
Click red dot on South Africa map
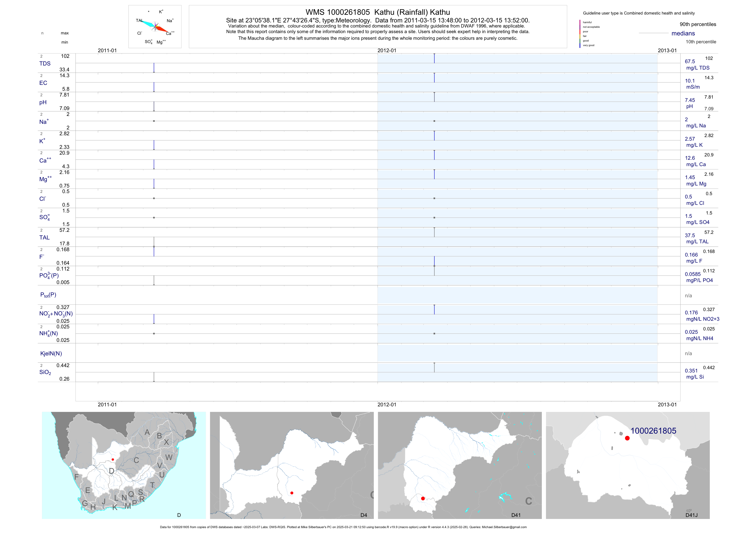(113, 459)
